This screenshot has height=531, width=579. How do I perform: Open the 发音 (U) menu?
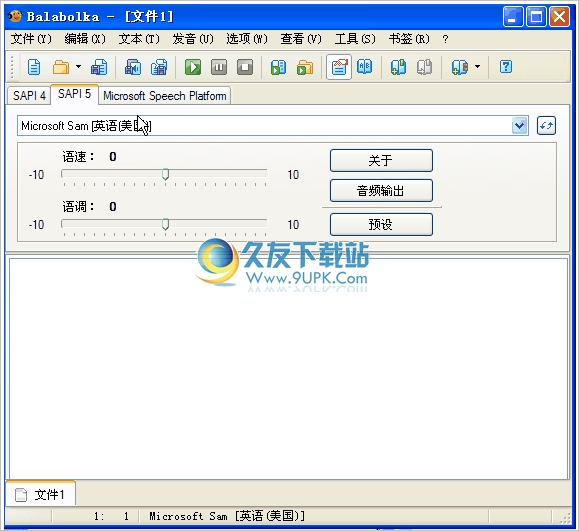point(193,39)
